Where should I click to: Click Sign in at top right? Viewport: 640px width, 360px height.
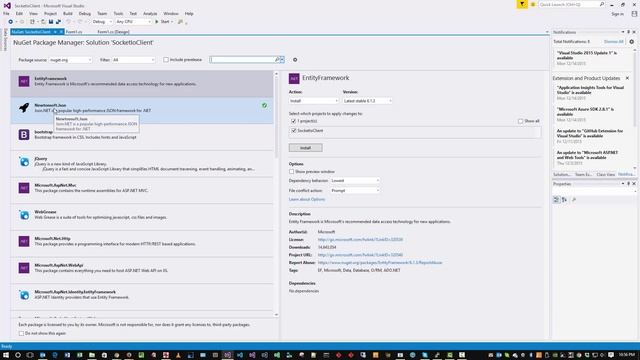tap(617, 14)
